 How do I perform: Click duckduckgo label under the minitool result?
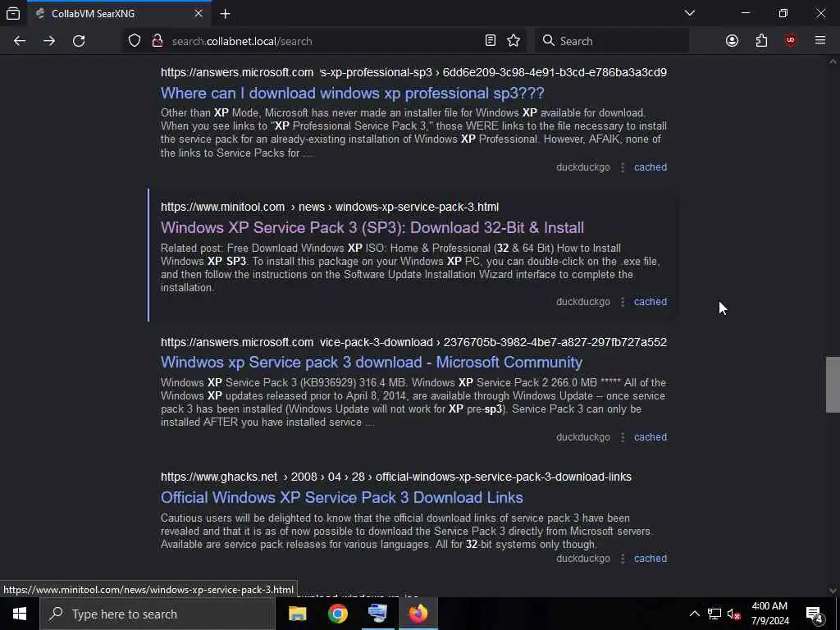583,302
